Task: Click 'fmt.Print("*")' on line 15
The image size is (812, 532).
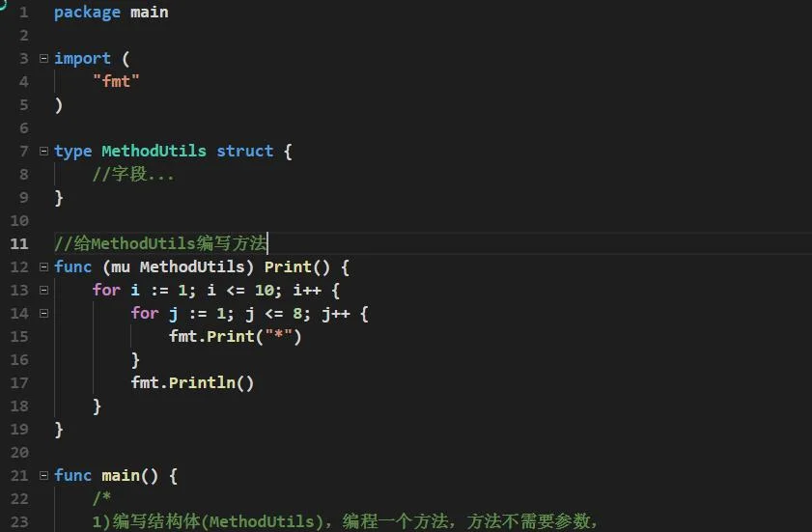Action: point(236,337)
